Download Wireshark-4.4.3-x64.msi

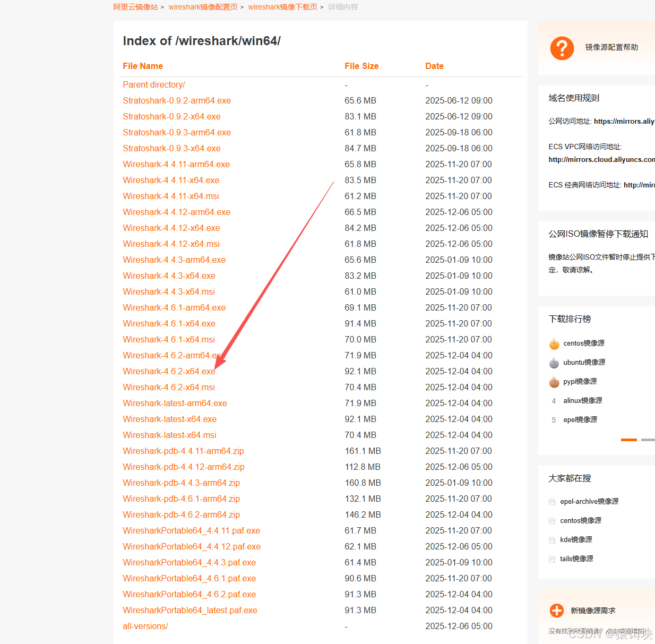pyautogui.click(x=169, y=291)
